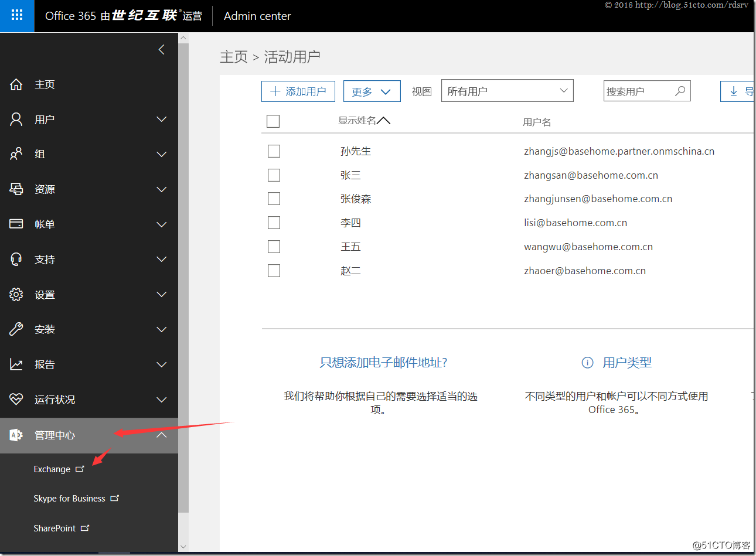Expand the 支持 menu chevron
The height and width of the screenshot is (556, 756).
tap(162, 260)
